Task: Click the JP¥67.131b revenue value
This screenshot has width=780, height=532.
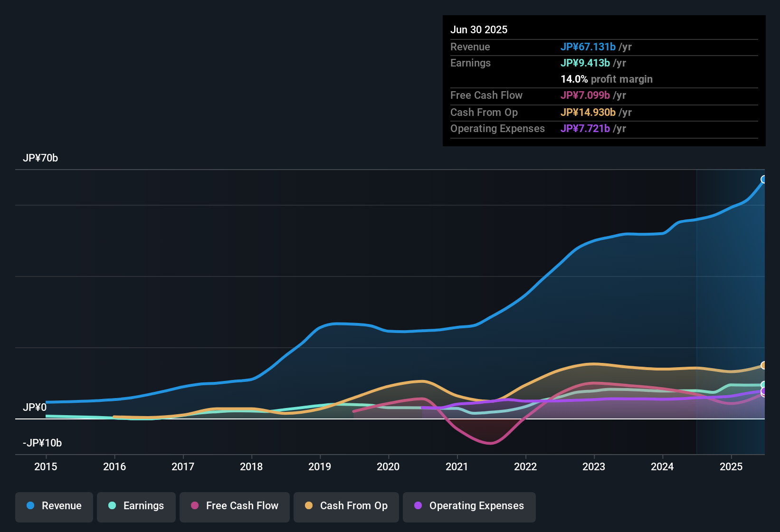Action: [x=589, y=47]
